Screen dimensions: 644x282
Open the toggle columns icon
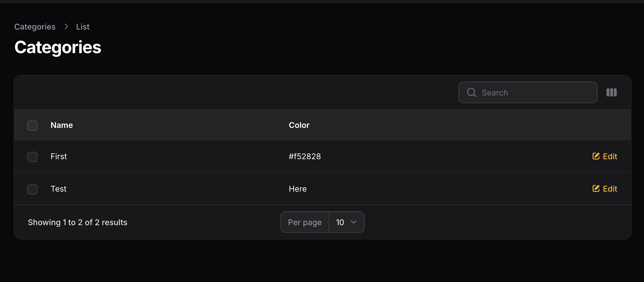click(x=611, y=92)
